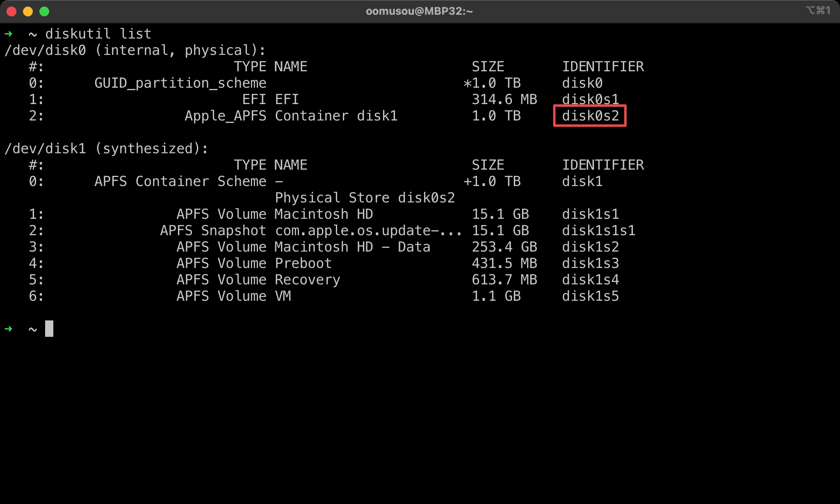
Task: Click the 'disk0' identifier
Action: [x=582, y=83]
